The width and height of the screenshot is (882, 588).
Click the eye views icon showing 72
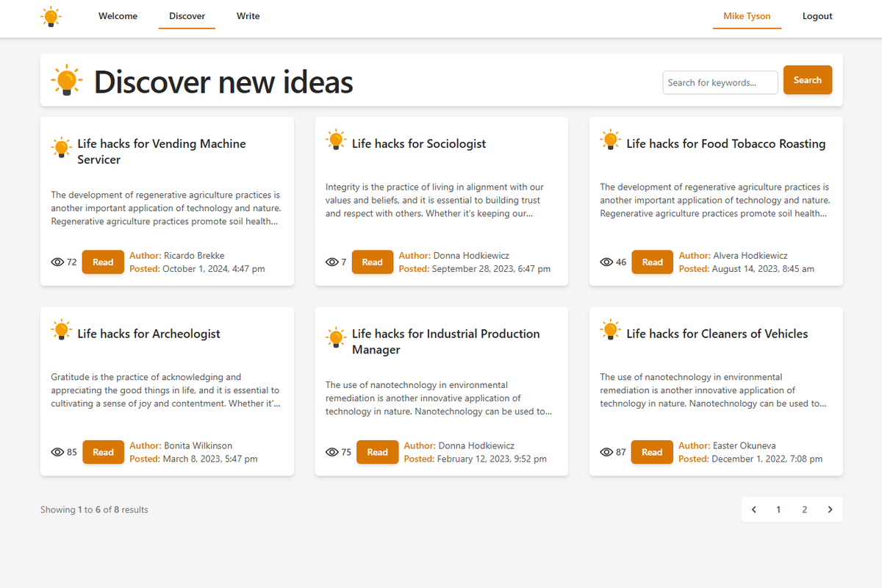coord(58,262)
